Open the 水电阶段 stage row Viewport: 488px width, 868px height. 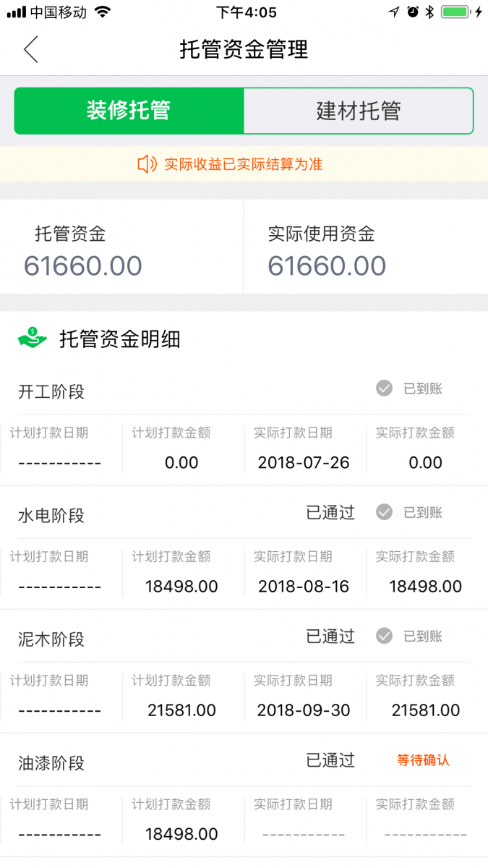click(x=51, y=515)
